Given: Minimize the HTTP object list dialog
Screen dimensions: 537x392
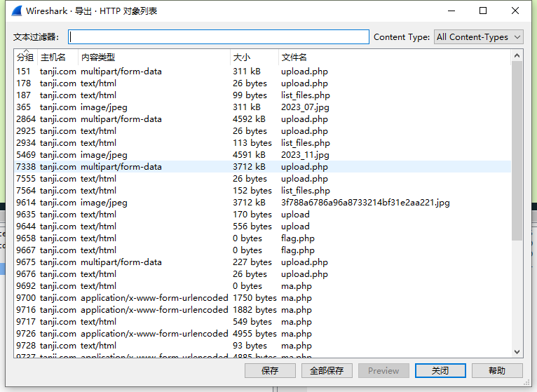Looking at the screenshot, I should point(451,11).
